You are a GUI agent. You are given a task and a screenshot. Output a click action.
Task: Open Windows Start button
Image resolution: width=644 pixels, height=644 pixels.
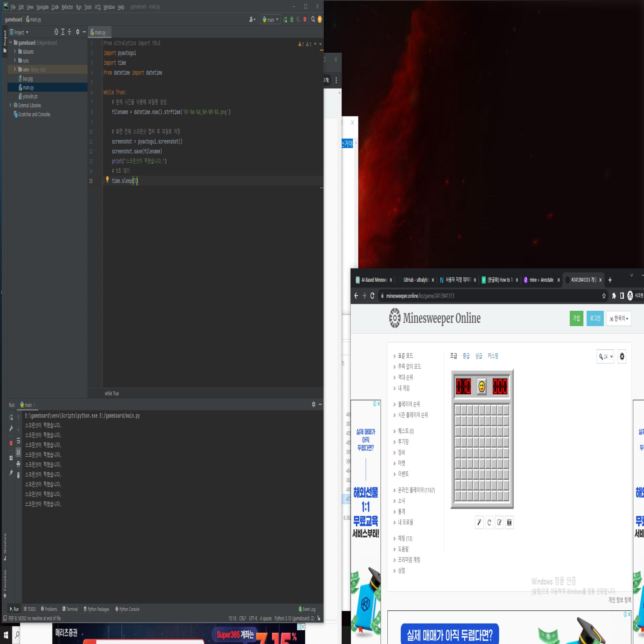[6, 635]
